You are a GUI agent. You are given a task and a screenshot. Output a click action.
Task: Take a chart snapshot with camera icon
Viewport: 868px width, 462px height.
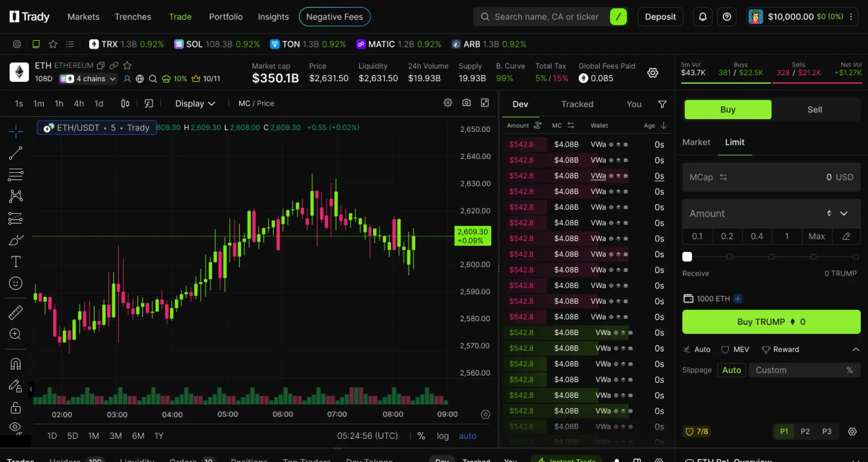tap(466, 103)
